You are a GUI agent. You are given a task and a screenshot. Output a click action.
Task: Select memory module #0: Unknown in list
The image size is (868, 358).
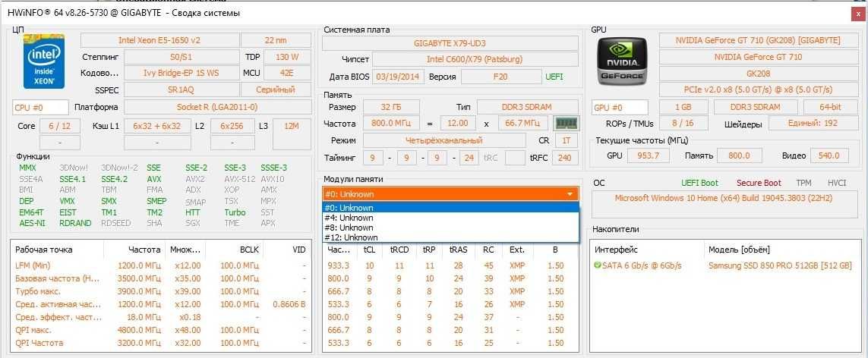[450, 209]
